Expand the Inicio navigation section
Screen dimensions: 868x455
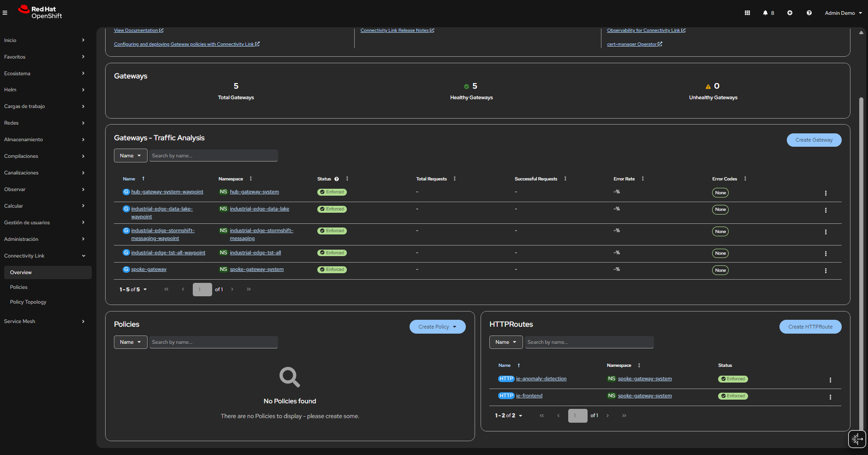(x=45, y=40)
